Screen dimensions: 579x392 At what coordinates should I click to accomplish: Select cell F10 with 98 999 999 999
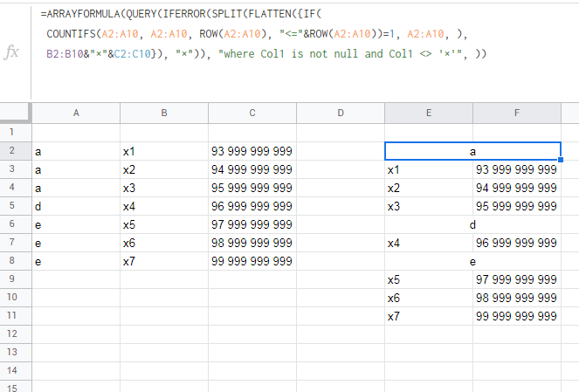(x=517, y=298)
